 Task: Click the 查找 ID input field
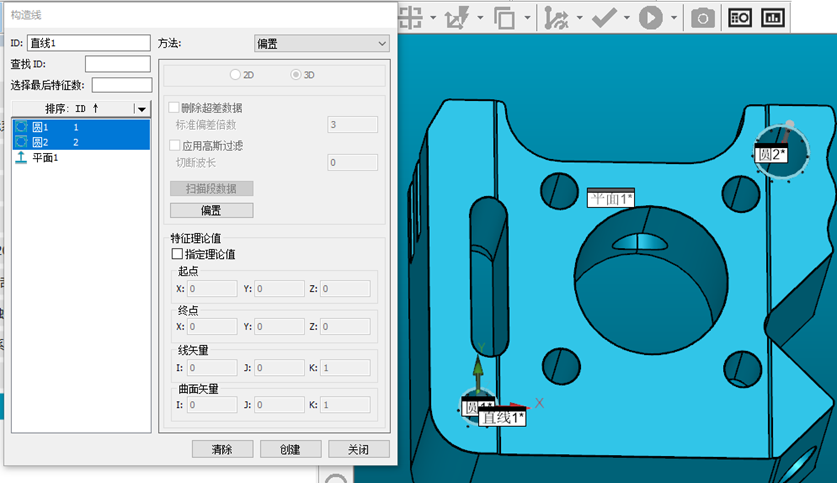pyautogui.click(x=117, y=64)
